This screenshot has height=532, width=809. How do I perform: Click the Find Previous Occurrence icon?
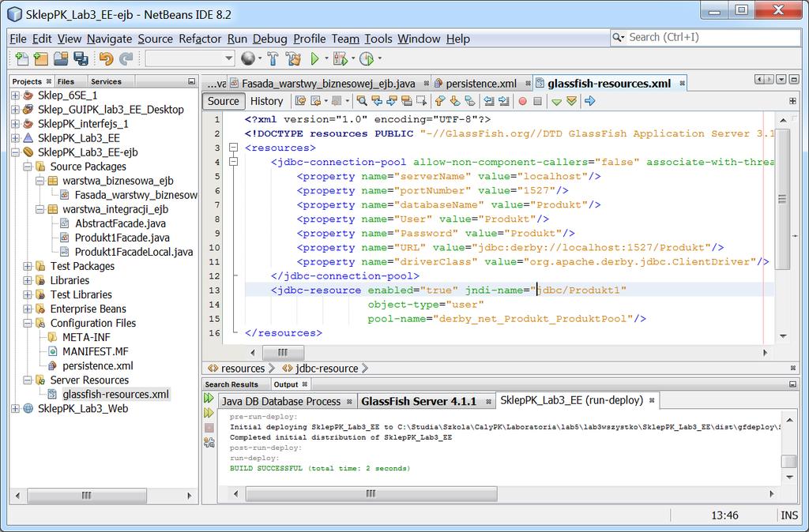[x=377, y=101]
